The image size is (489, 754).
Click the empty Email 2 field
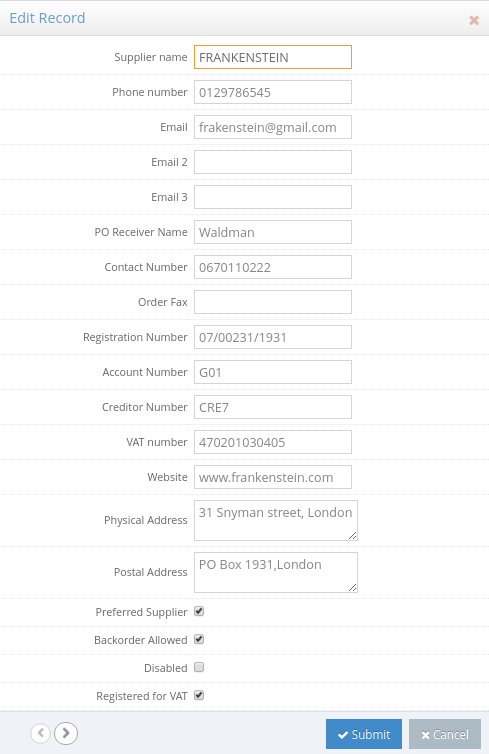(273, 162)
